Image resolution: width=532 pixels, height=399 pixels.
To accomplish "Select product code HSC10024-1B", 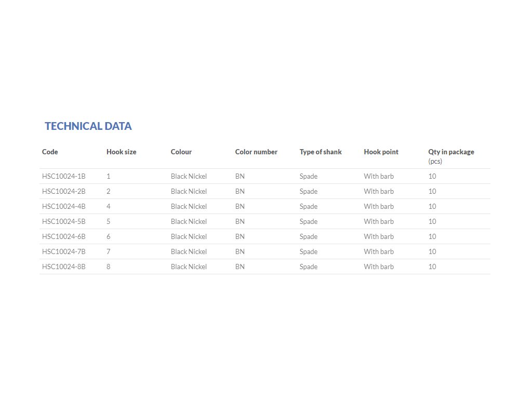I will (63, 176).
